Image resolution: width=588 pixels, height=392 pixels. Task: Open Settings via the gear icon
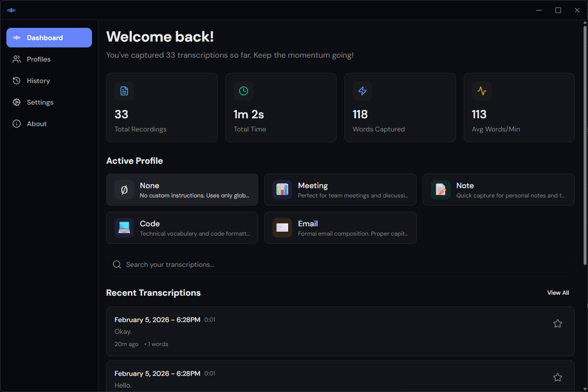tap(16, 102)
